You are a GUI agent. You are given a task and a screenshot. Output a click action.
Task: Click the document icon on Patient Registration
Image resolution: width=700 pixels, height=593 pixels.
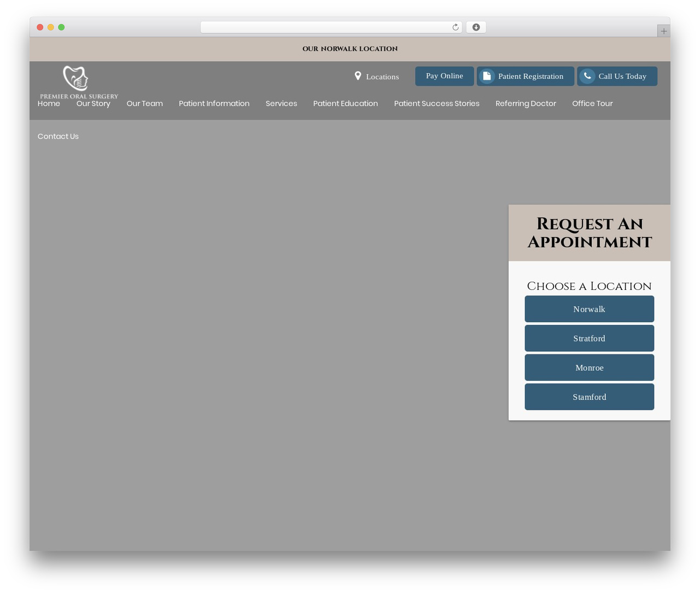coord(487,76)
